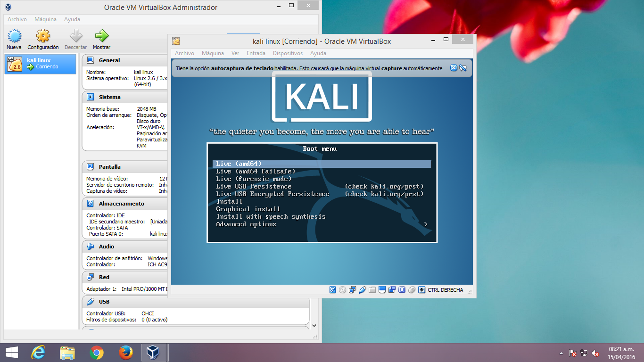
Task: Open Google Chrome from the taskbar
Action: 98,352
